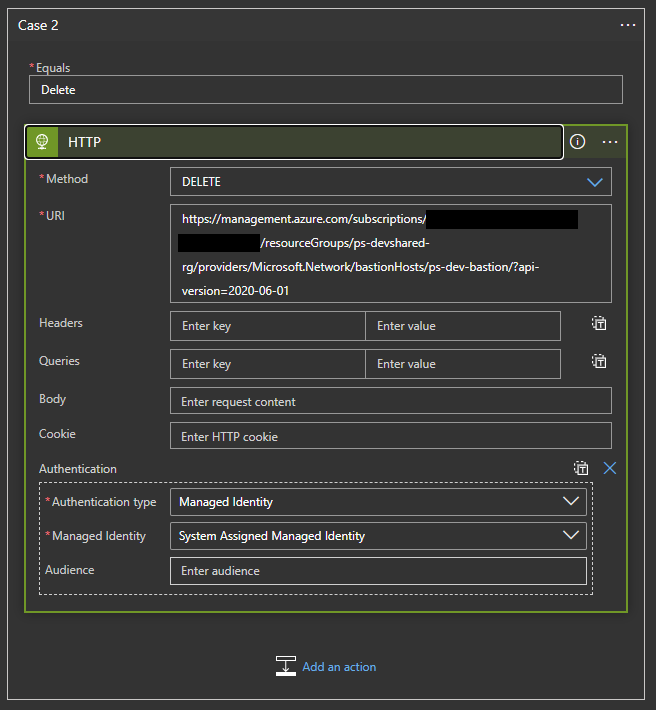Open the HTTP action info icon
This screenshot has height=710, width=656.
578,142
